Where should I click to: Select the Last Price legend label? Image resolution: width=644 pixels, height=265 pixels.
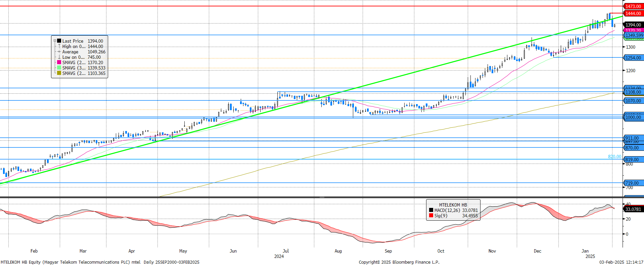pos(73,41)
